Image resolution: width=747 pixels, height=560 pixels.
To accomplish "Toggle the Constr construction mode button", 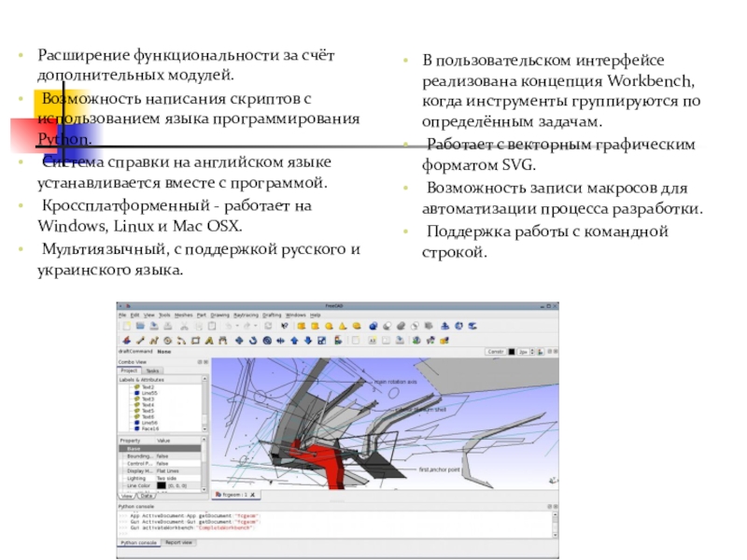I will (x=494, y=352).
